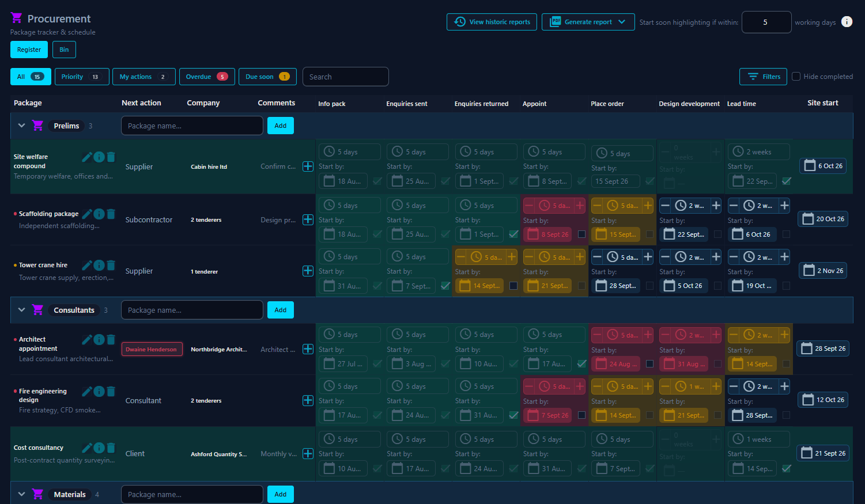
Task: Delete the Scaffolding package with the trash icon
Action: [x=111, y=214]
